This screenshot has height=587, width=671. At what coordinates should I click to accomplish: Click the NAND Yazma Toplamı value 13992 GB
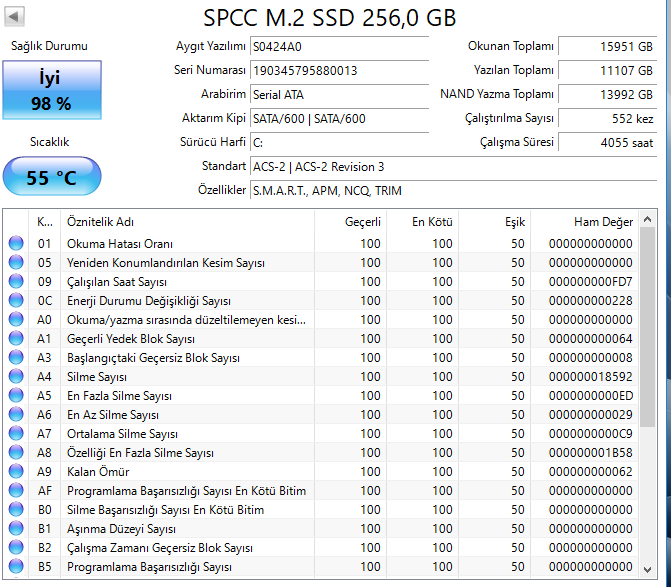coord(608,94)
